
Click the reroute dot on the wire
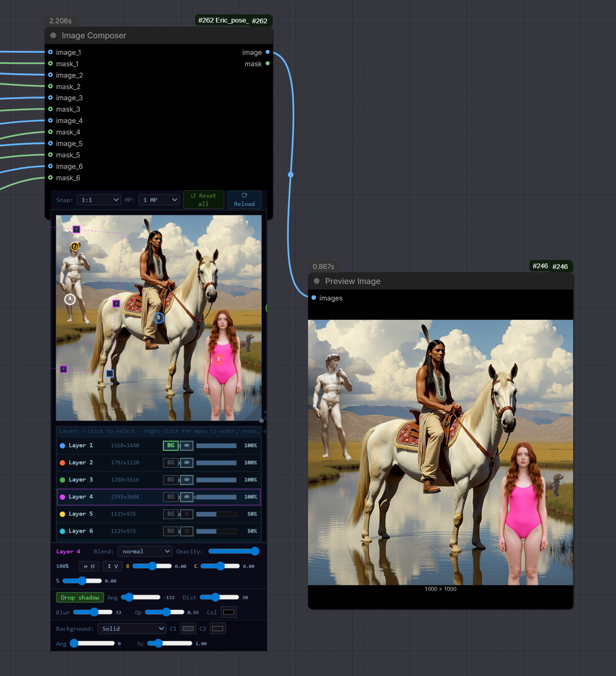(x=290, y=174)
